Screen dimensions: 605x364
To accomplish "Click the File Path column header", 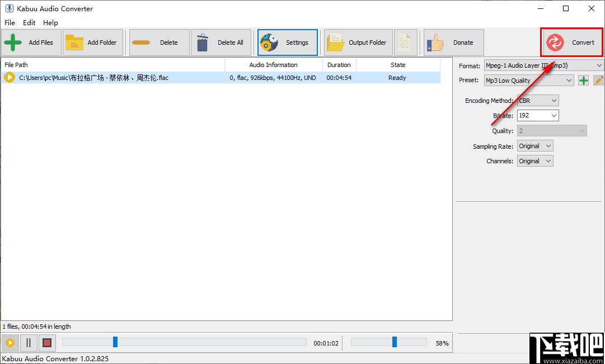I will click(x=112, y=65).
